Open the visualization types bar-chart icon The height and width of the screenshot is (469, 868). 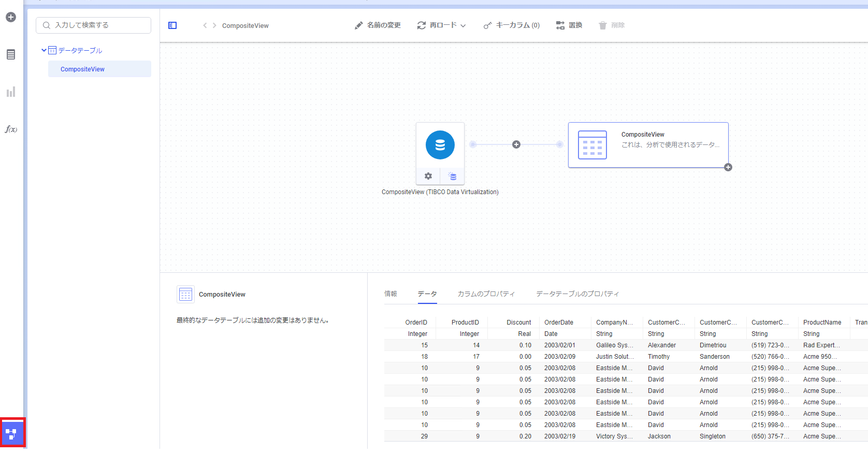[11, 92]
